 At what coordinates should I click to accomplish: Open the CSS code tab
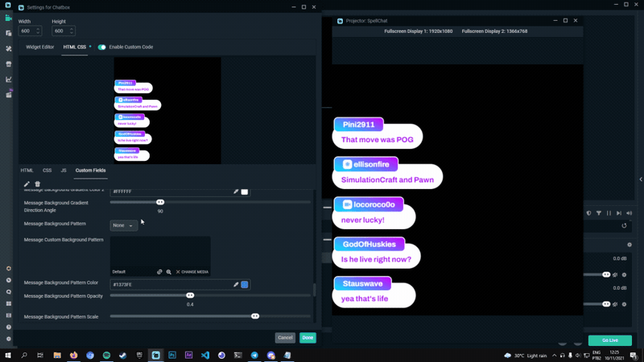coord(47,171)
